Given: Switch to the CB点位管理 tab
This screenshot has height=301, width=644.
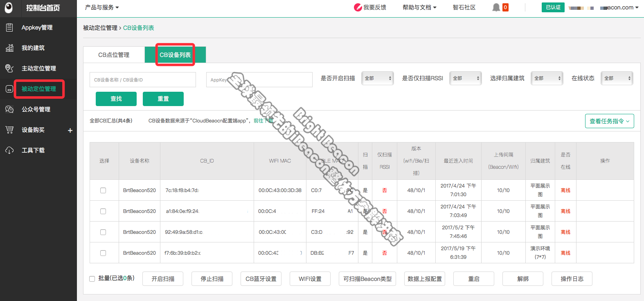Looking at the screenshot, I should pos(114,55).
